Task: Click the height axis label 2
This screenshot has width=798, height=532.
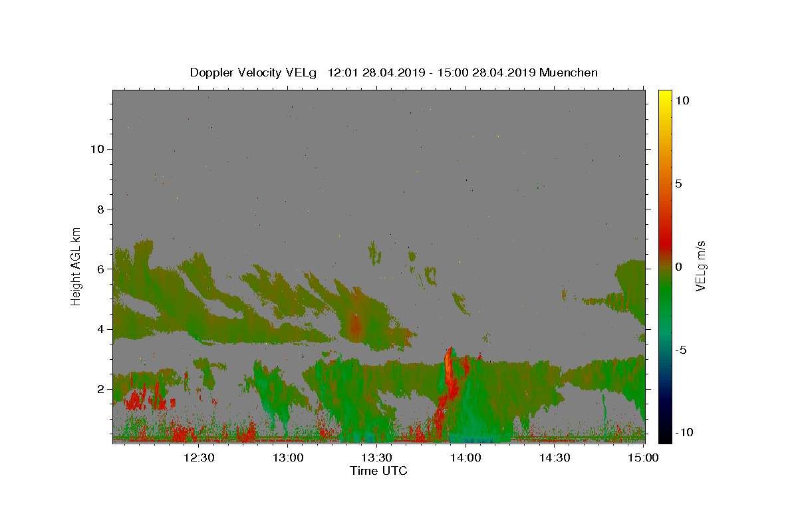Action: tap(102, 389)
